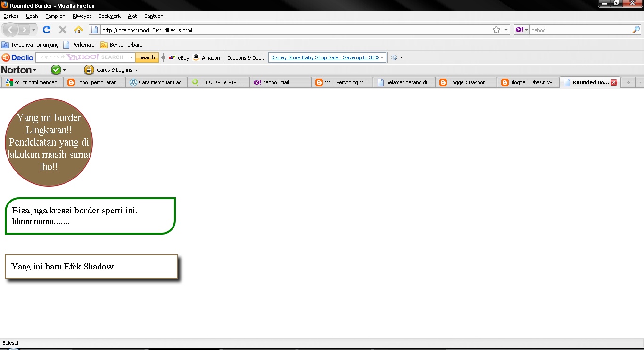The image size is (644, 350).
Task: Open the Bantuan menu
Action: 154,16
